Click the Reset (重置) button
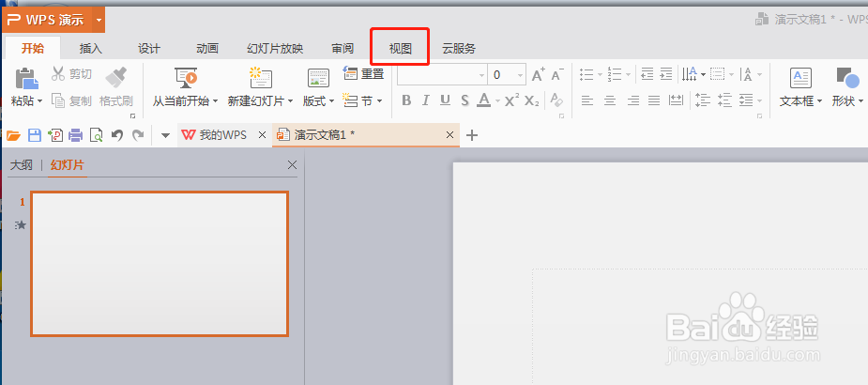This screenshot has height=385, width=868. point(363,73)
